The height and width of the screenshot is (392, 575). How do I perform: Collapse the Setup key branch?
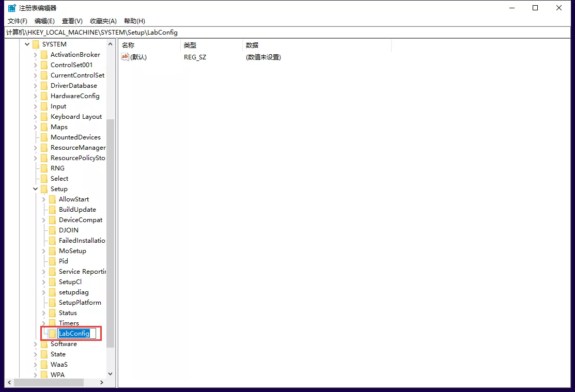coord(35,189)
